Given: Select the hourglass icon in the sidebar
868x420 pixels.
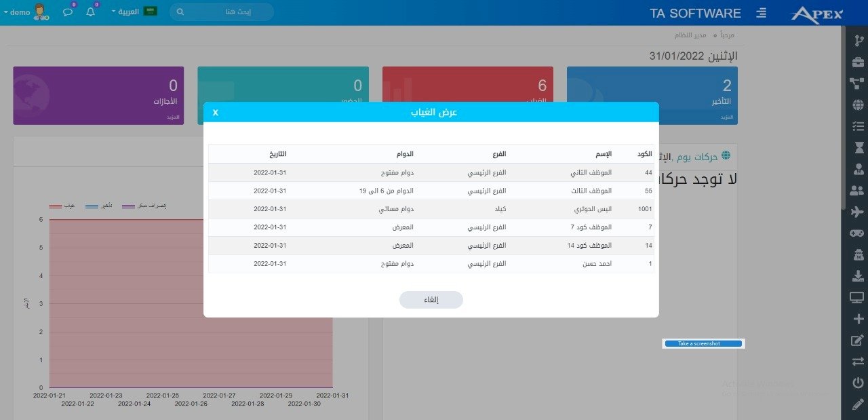Looking at the screenshot, I should pyautogui.click(x=857, y=147).
